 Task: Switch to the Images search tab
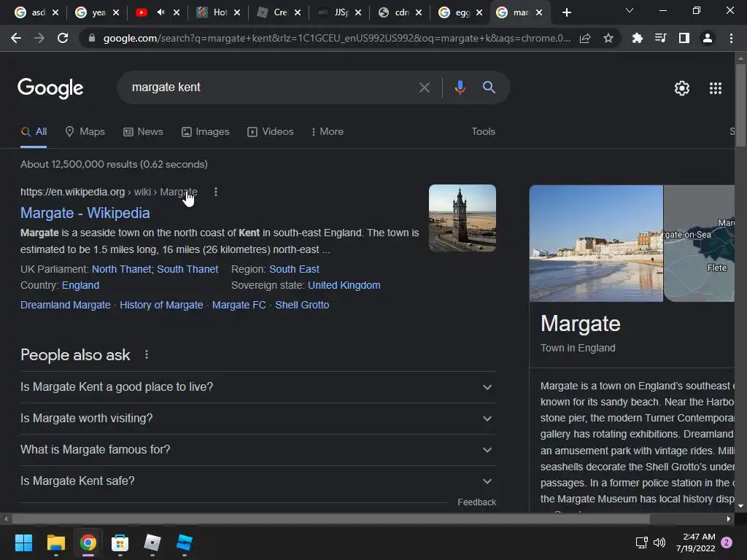coord(205,131)
